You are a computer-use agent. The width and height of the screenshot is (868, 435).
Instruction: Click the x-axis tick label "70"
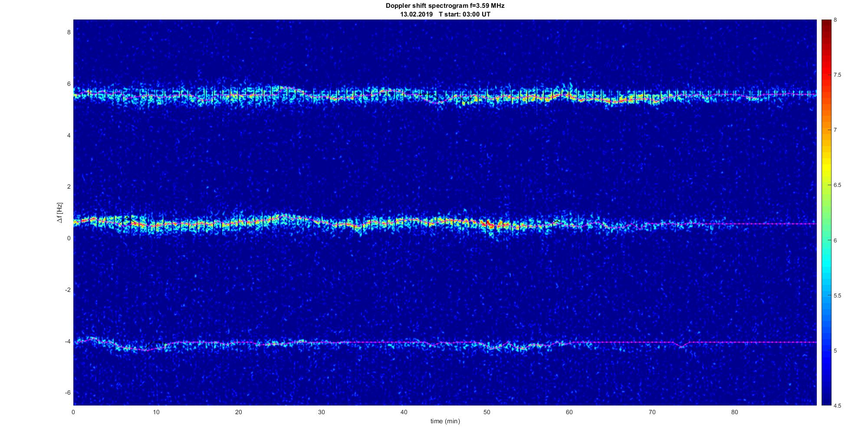652,412
